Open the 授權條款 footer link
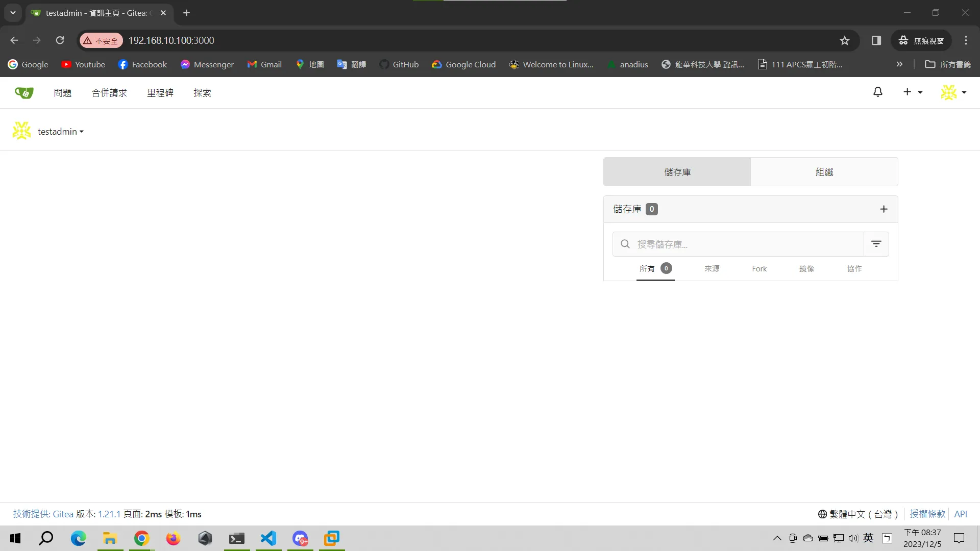This screenshot has height=551, width=980. tap(927, 514)
